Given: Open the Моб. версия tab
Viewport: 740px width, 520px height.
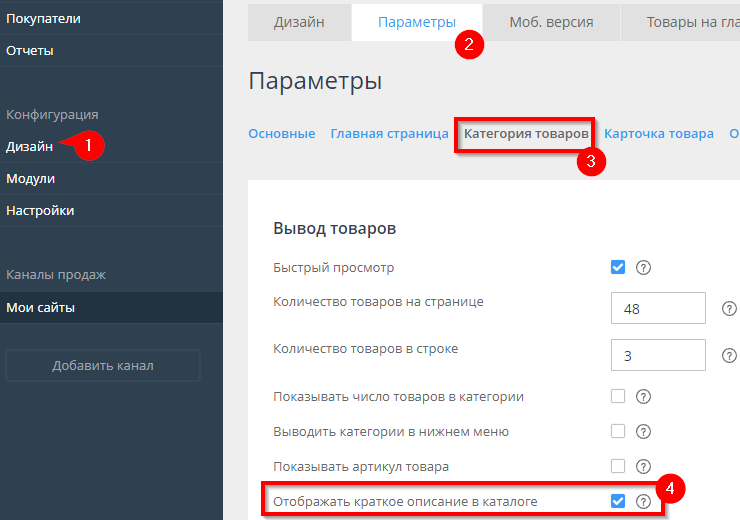Looking at the screenshot, I should click(550, 22).
